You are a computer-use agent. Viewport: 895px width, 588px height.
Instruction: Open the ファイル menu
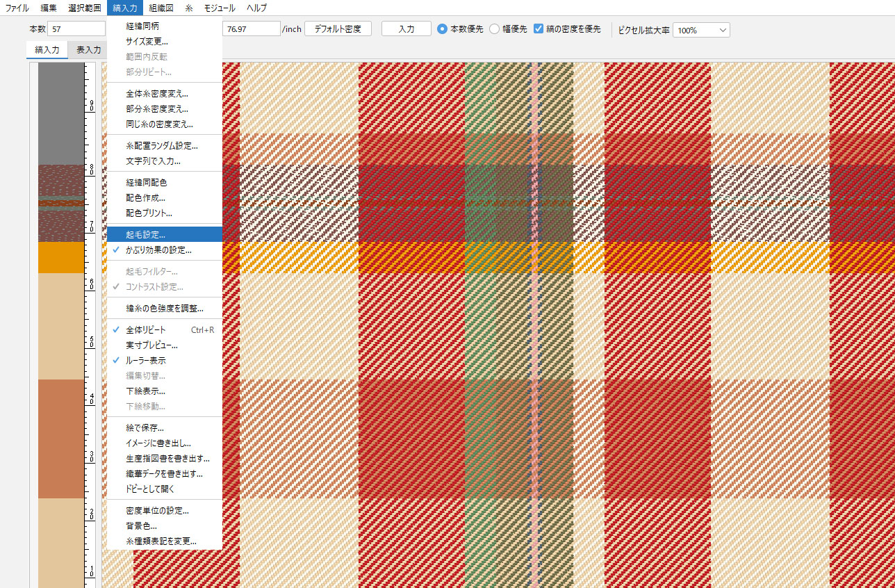pyautogui.click(x=17, y=8)
